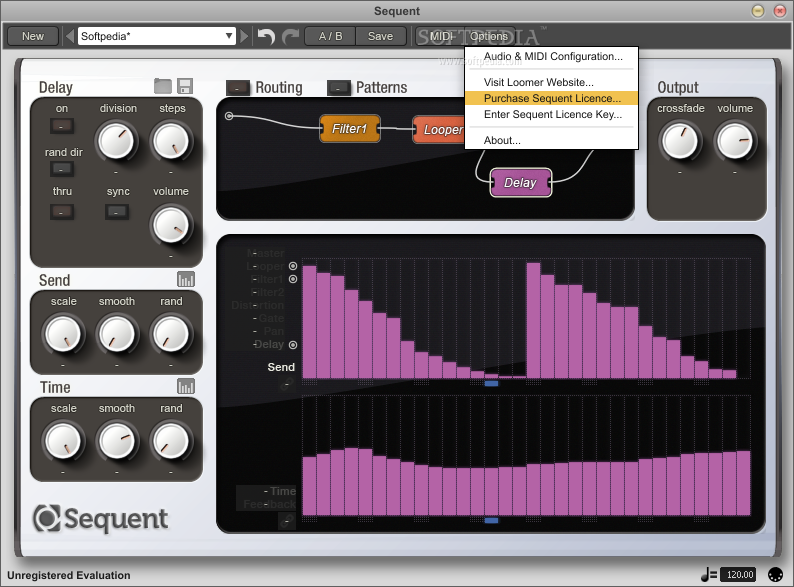
Task: Select the Delay lane radio marker
Action: [x=293, y=345]
